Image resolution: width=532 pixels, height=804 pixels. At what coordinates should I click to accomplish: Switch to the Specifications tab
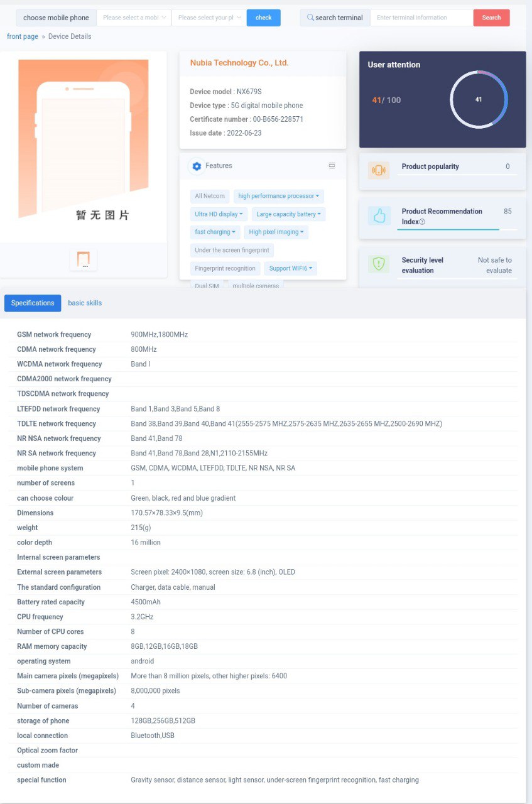[33, 303]
